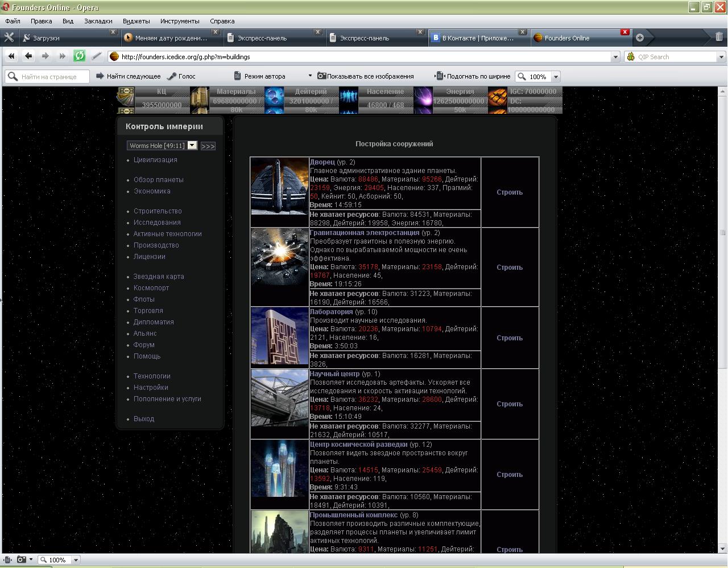
Task: Open the toolbar zoom 100% dropdown
Action: click(x=556, y=76)
